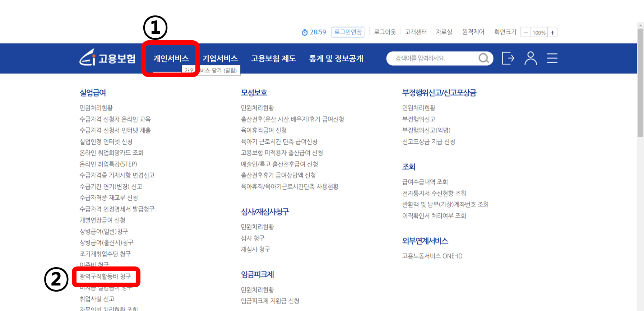The height and width of the screenshot is (311, 644).
Task: Open the 고객센터 link
Action: click(416, 32)
